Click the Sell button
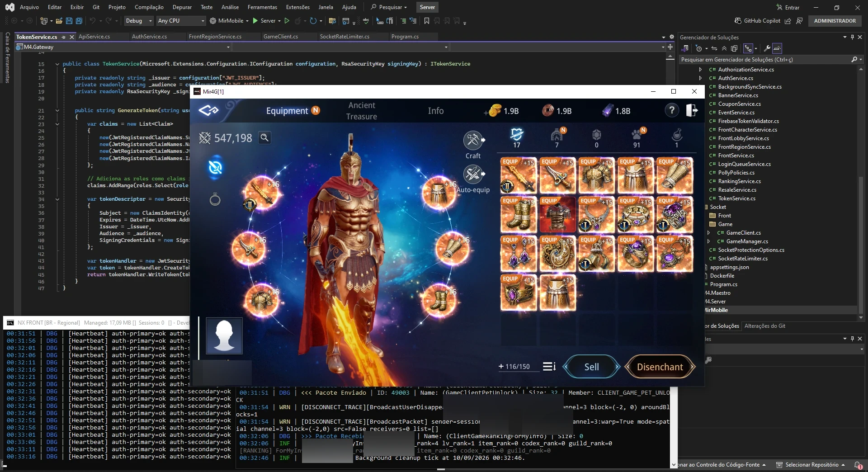 (591, 367)
